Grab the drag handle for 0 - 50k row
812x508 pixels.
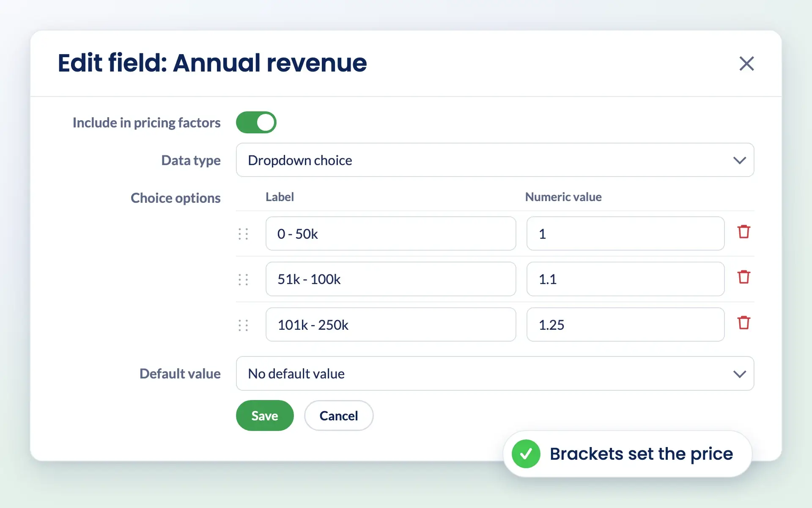coord(243,234)
